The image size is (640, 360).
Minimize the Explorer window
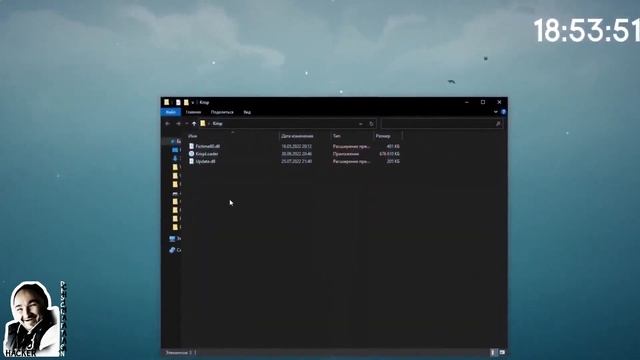point(467,102)
